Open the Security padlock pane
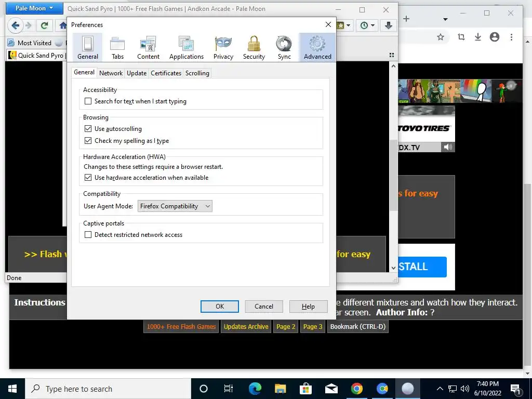532x399 pixels. 254,47
